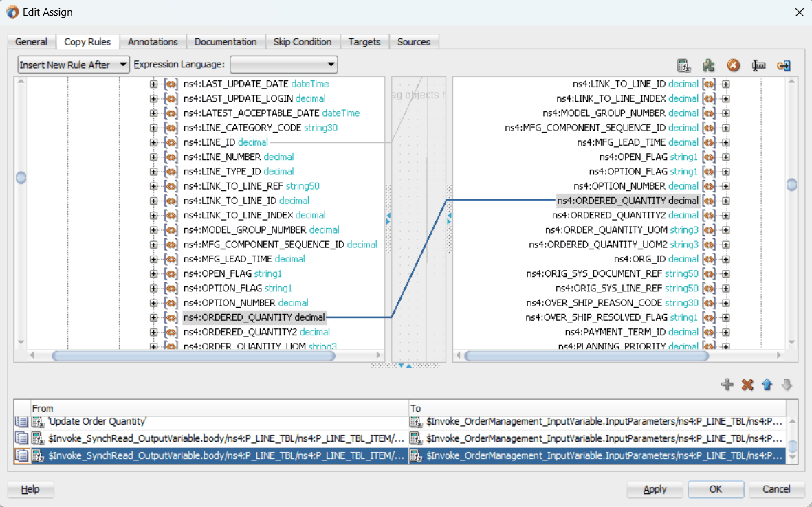Screen dimensions: 812x507
Task: Open the Targets tab
Action: click(364, 42)
